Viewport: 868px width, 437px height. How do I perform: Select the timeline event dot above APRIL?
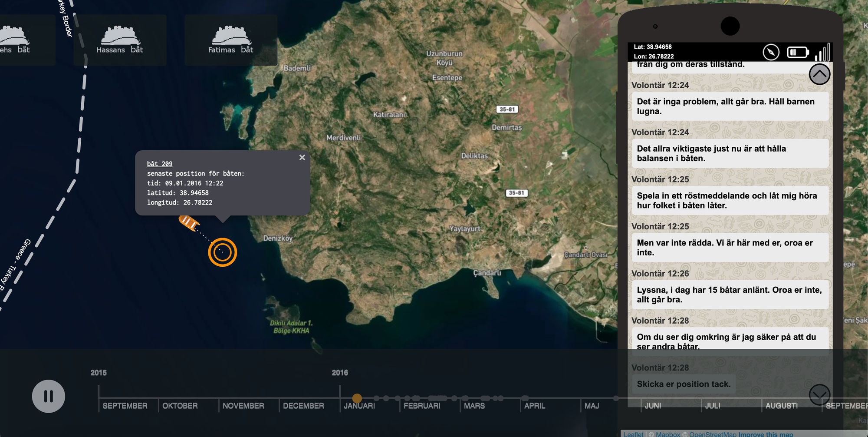point(525,398)
